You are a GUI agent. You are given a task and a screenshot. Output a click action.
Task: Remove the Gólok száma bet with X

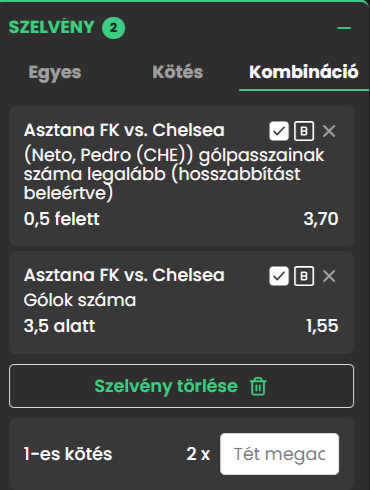[329, 276]
